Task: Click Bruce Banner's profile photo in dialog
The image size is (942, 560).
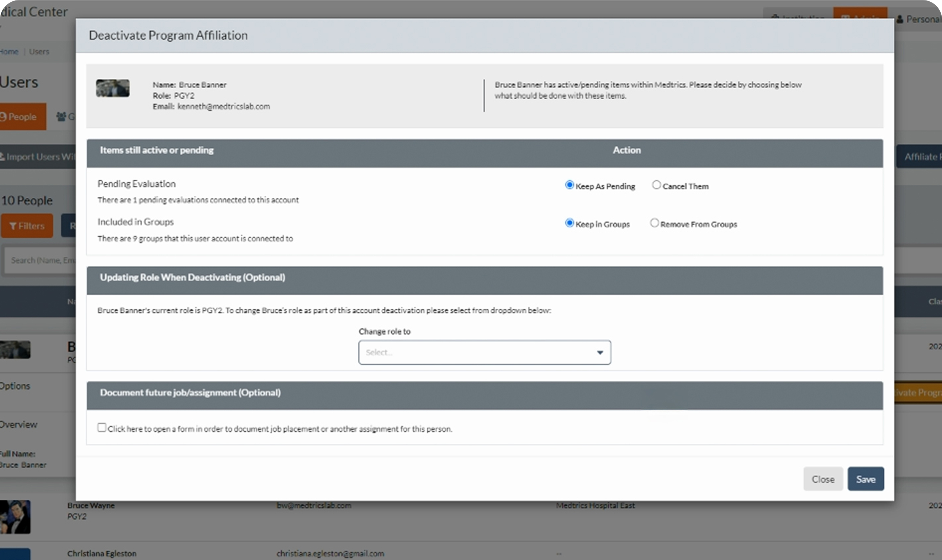Action: coord(113,88)
